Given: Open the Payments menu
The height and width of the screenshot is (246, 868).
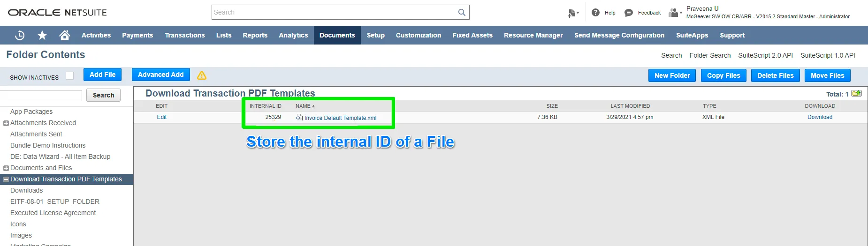Looking at the screenshot, I should coord(137,35).
